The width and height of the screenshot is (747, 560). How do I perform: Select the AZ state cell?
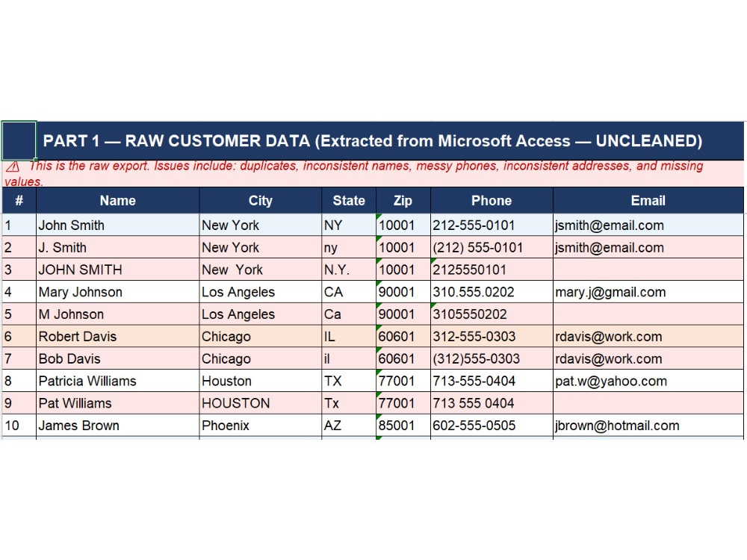coord(349,426)
